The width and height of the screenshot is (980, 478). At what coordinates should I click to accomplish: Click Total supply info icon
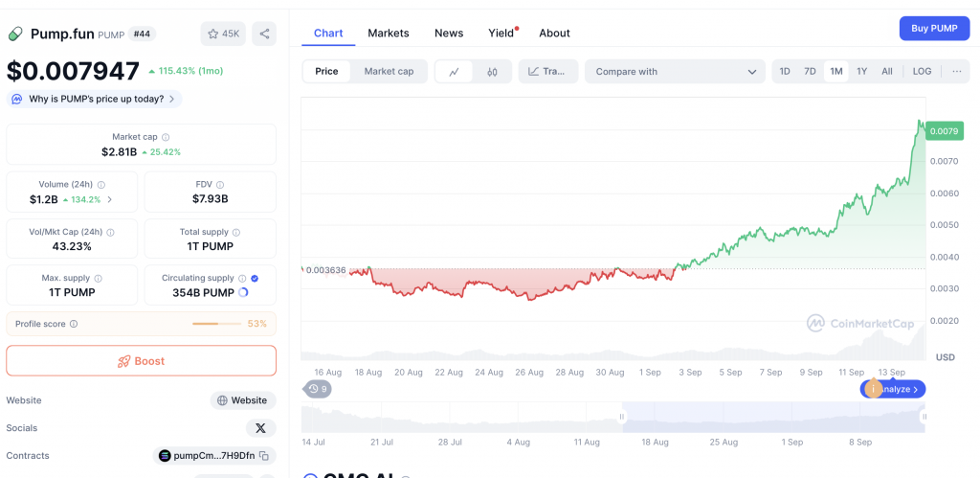(236, 232)
